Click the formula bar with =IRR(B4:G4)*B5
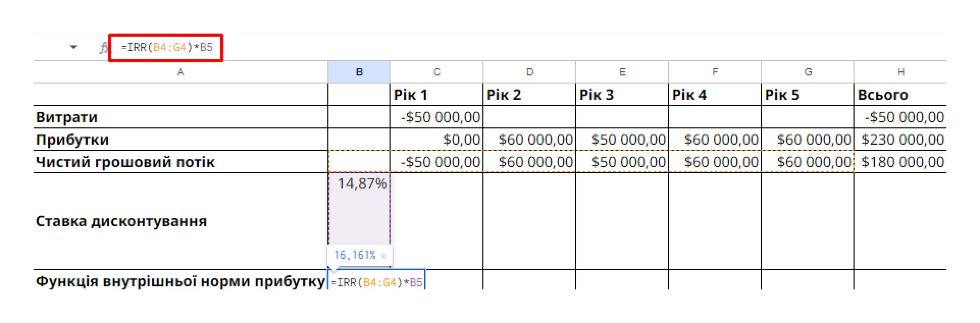 click(x=166, y=47)
